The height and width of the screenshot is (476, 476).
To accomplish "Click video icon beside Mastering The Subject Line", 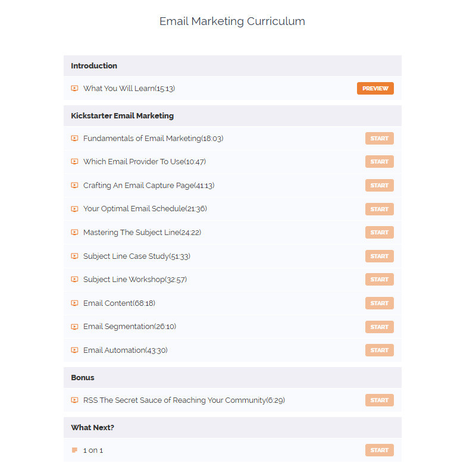I will tap(74, 233).
